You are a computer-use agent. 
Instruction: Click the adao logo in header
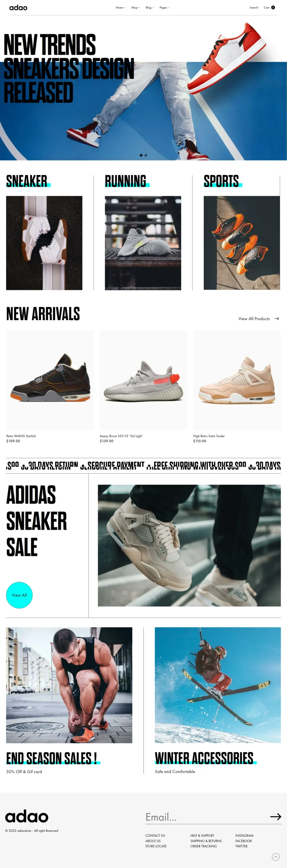[18, 7]
